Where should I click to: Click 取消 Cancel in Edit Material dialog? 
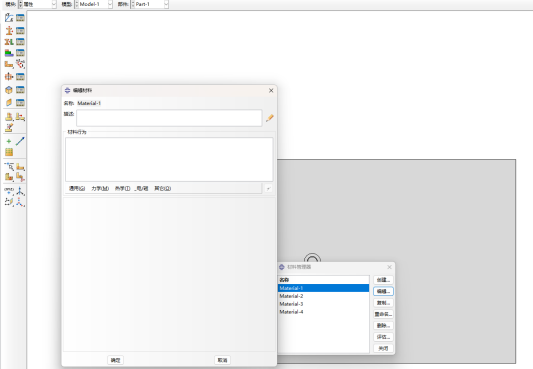point(222,360)
